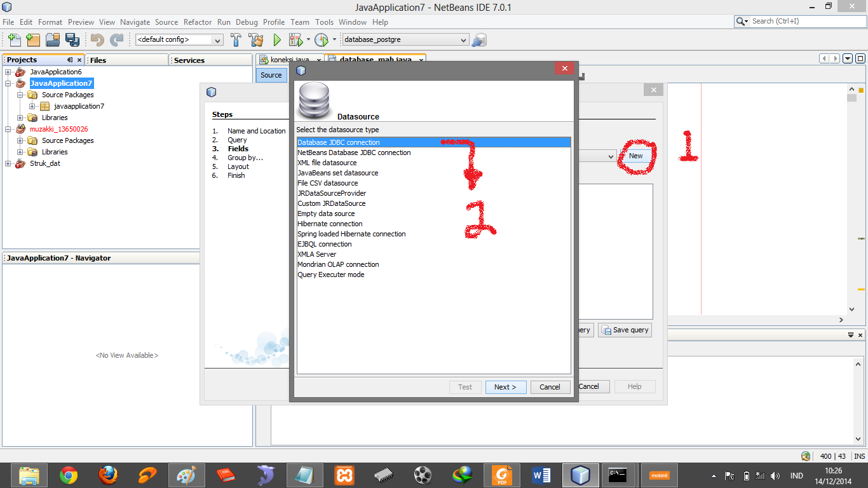Viewport: 868px width, 488px height.
Task: Open File Explorer from the taskbar
Action: pos(29,475)
